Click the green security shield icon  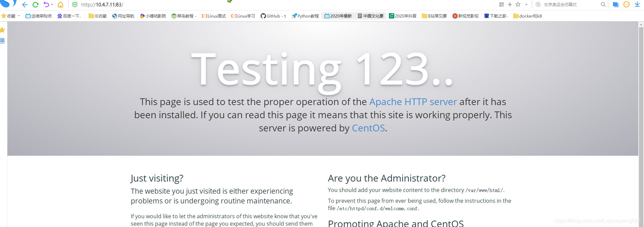pos(75,5)
